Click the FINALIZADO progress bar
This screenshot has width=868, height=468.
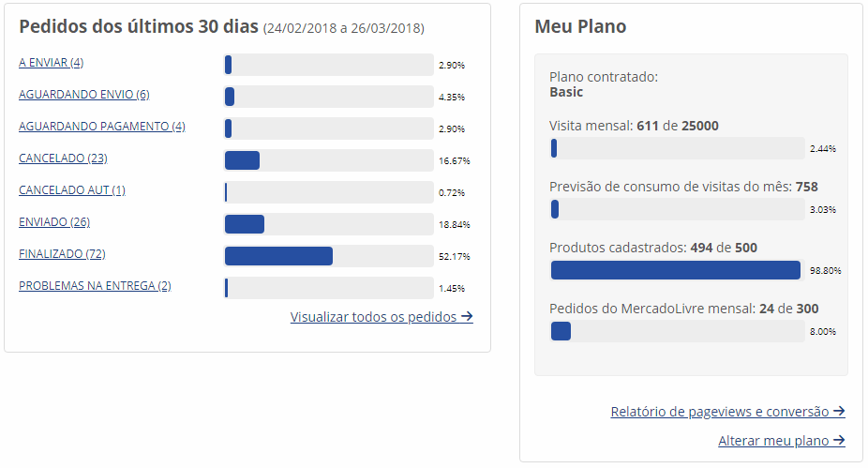click(328, 256)
